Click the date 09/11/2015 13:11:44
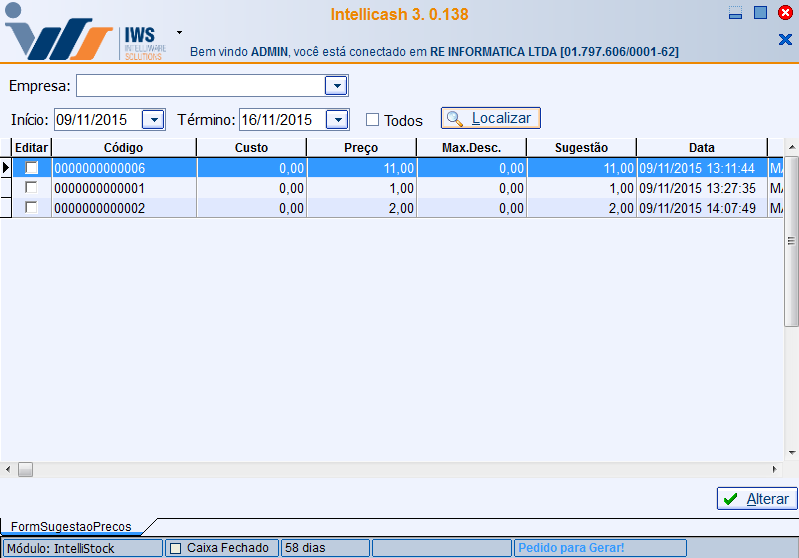 pyautogui.click(x=702, y=168)
